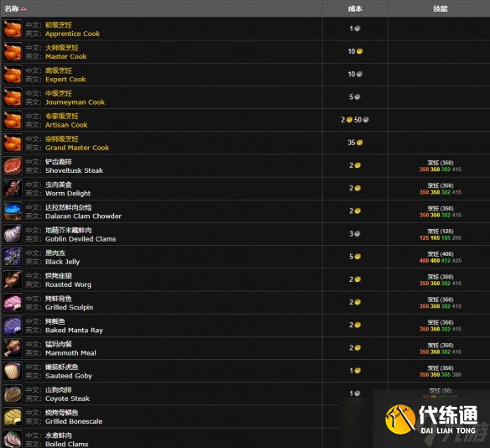Click the 1 silver cost for Apprentice Cook
Screen dimensions: 490x448
355,29
